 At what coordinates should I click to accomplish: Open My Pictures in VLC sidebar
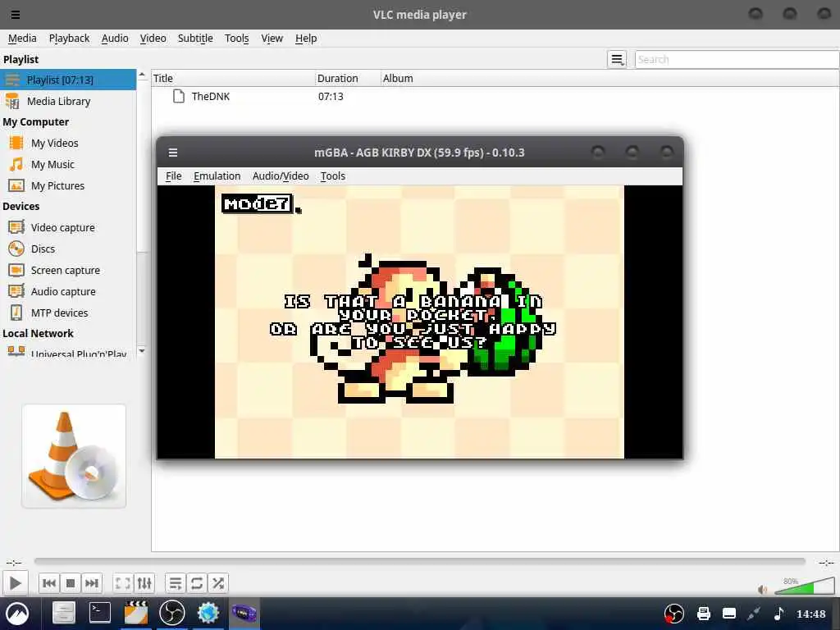tap(68, 186)
